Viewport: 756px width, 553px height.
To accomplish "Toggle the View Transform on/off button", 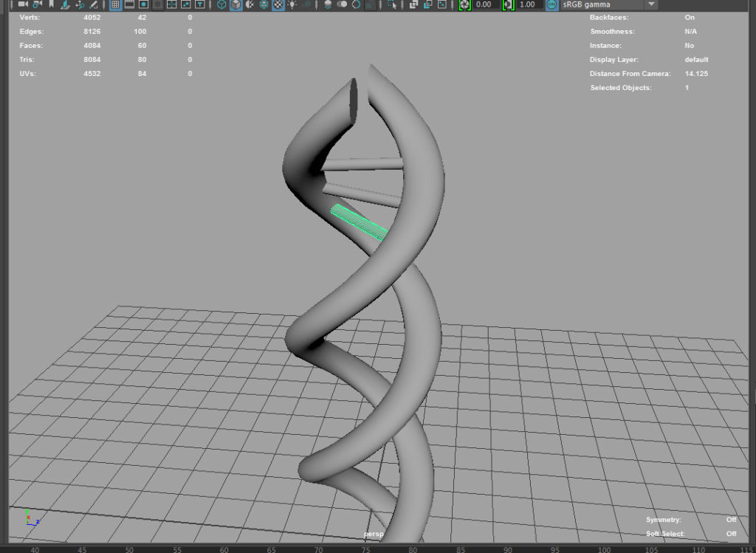I will click(552, 4).
